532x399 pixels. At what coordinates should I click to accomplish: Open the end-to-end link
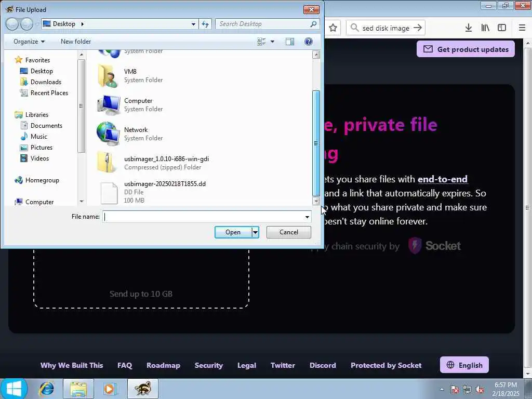pos(443,179)
